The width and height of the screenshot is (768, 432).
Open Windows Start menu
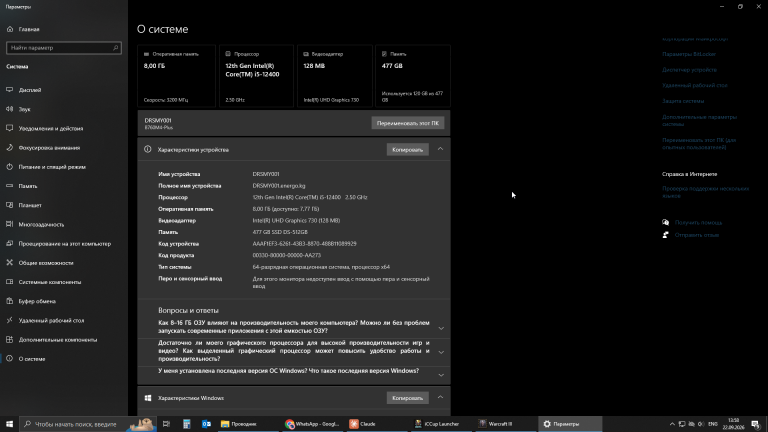(9, 424)
